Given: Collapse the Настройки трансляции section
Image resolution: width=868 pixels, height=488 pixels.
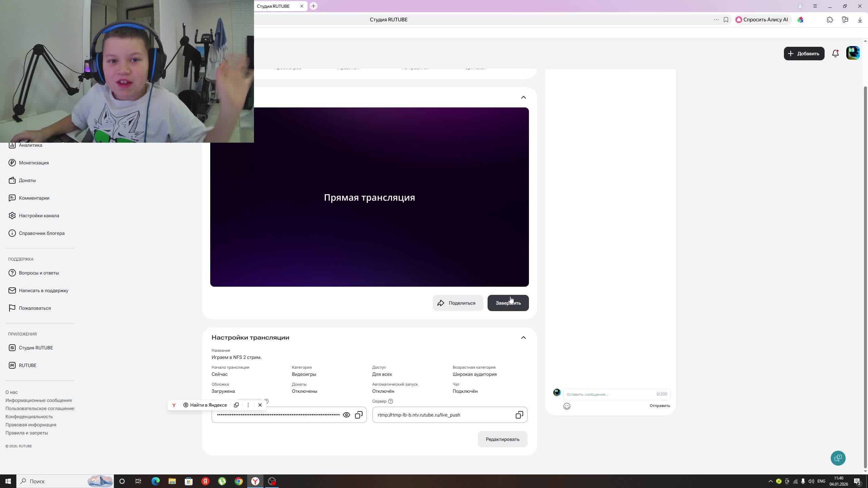Looking at the screenshot, I should 523,338.
